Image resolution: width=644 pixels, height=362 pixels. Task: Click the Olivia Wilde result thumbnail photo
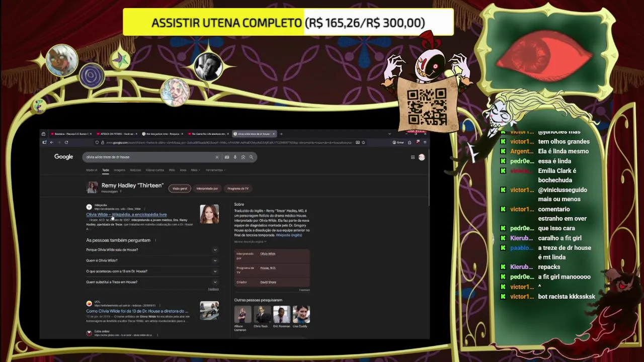(x=209, y=214)
